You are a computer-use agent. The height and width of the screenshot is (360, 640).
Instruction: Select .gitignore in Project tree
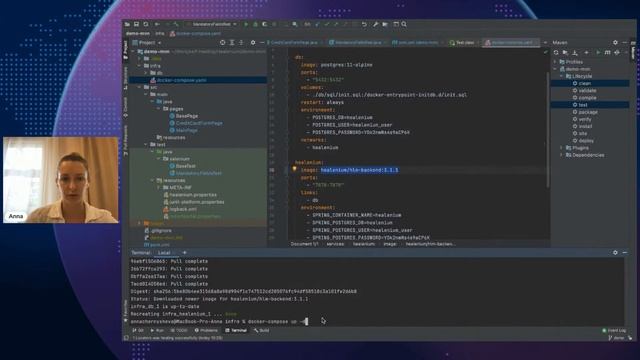click(x=161, y=231)
